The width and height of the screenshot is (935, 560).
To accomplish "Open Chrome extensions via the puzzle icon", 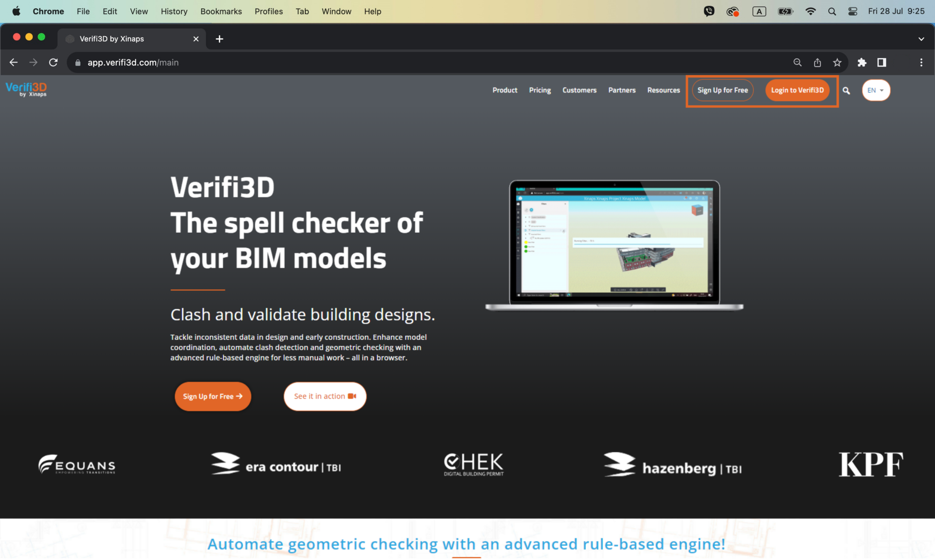I will 862,63.
